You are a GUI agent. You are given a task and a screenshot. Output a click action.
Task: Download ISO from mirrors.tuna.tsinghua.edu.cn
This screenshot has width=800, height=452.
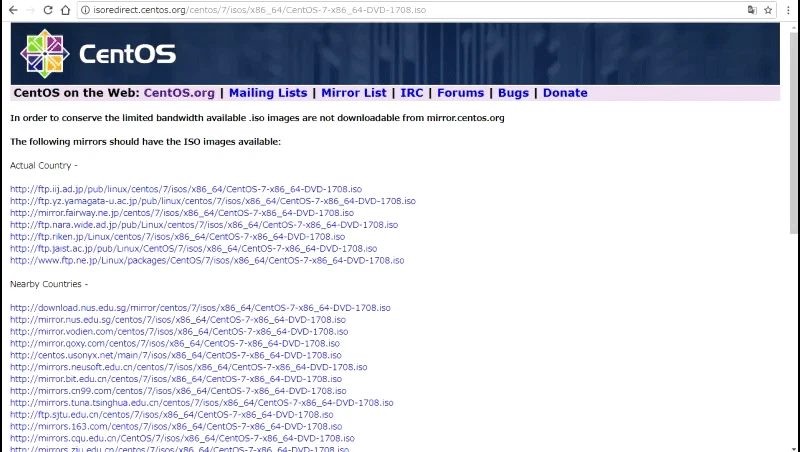pos(202,403)
